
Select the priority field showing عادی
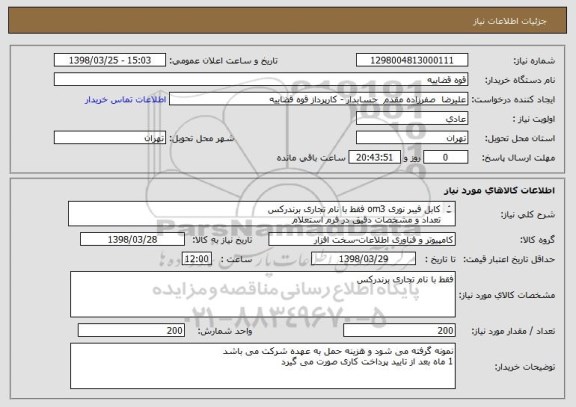pyautogui.click(x=412, y=119)
